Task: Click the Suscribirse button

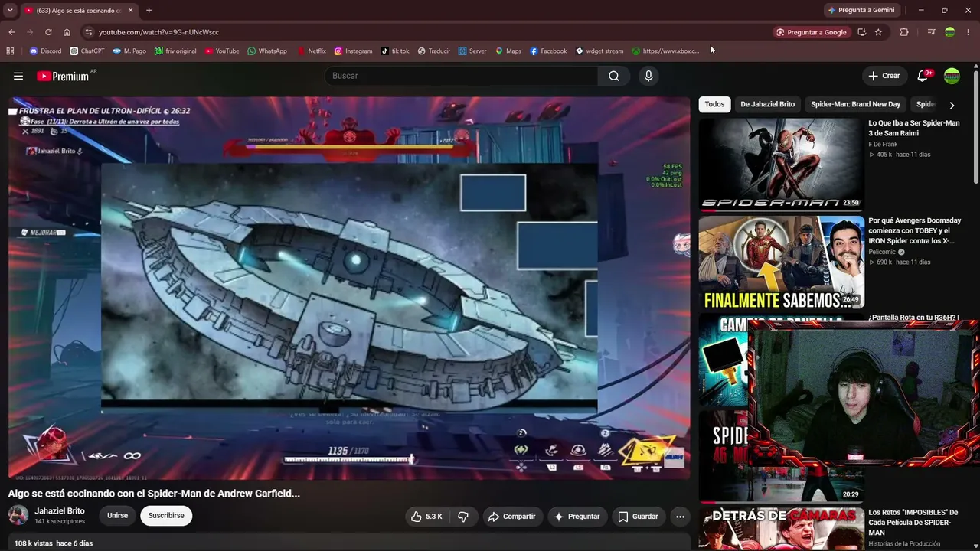Action: [x=166, y=516]
